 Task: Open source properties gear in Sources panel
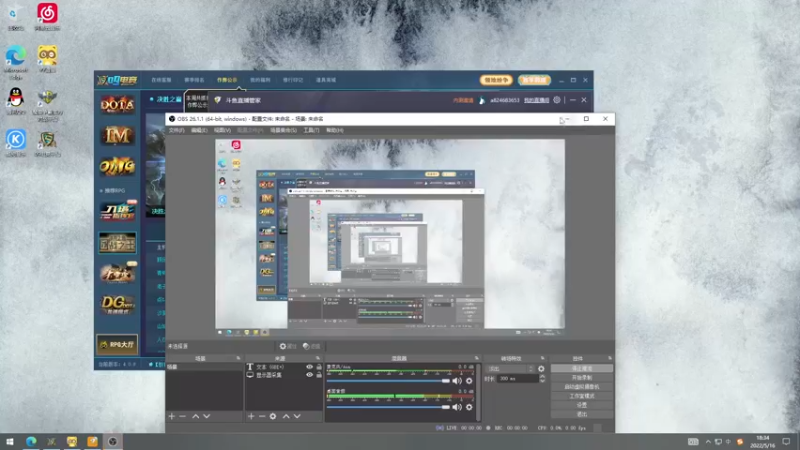[273, 416]
